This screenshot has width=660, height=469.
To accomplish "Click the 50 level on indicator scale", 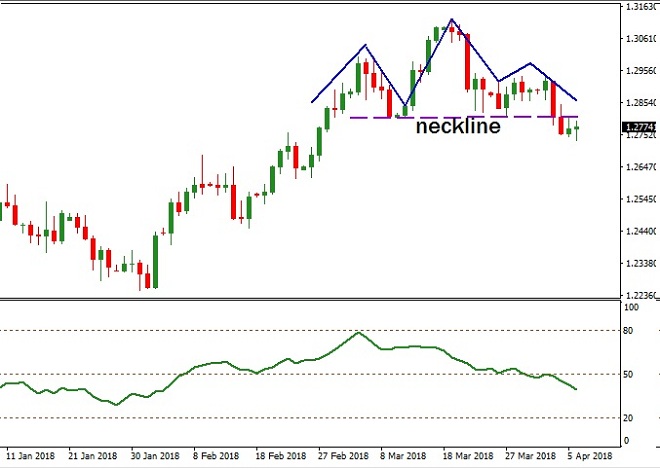I will pyautogui.click(x=628, y=374).
